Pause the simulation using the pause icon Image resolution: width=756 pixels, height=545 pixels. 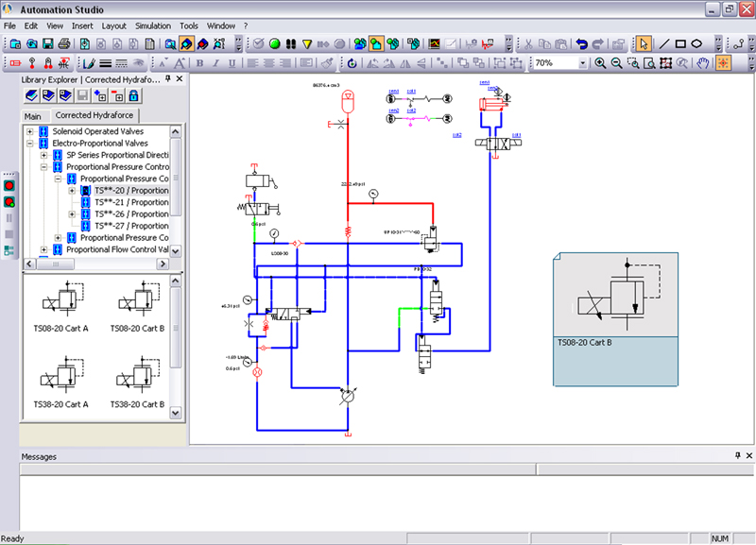[289, 43]
